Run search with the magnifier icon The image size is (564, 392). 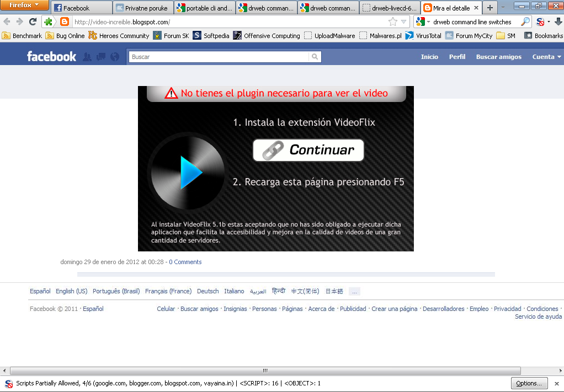coord(525,22)
